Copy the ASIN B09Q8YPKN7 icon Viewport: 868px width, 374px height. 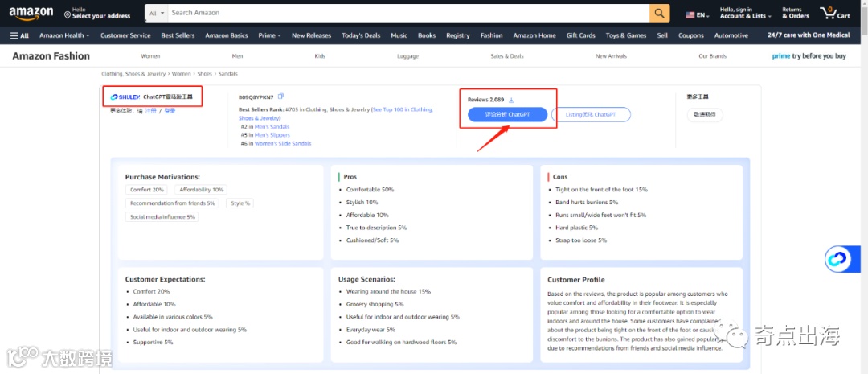coord(281,97)
